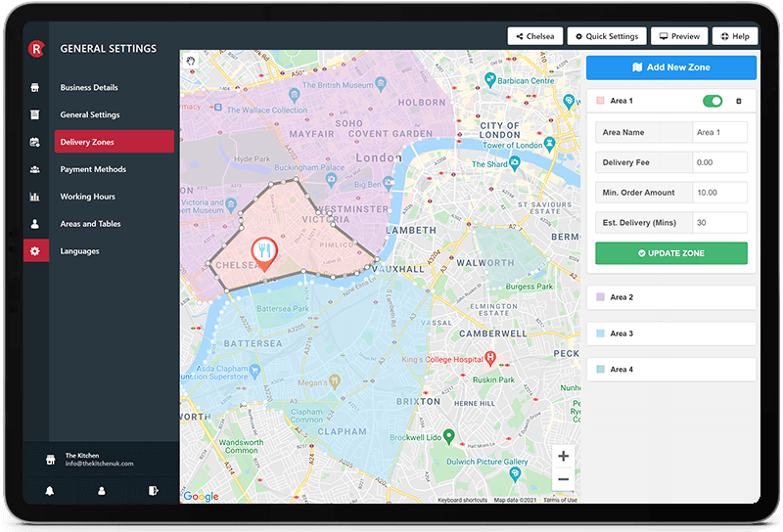Click The Shard map marker
Image resolution: width=783 pixels, height=532 pixels.
point(515,162)
